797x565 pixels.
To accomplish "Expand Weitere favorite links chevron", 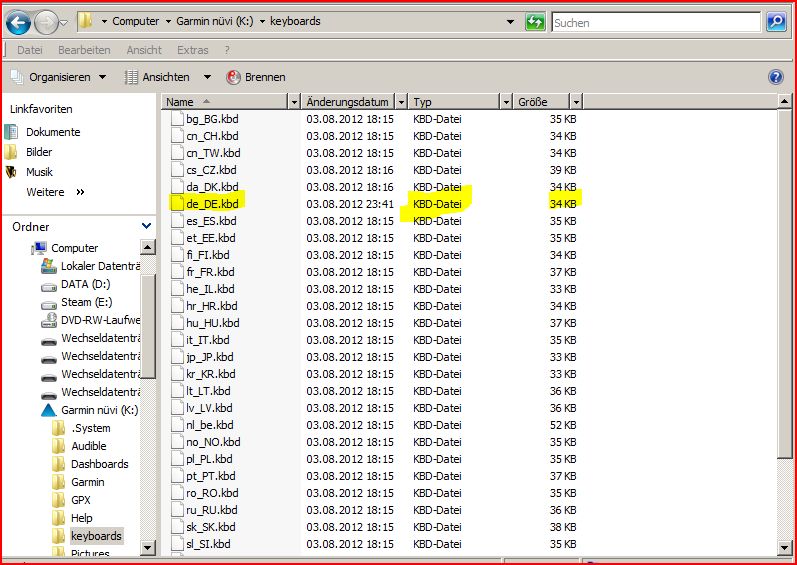I will [80, 192].
